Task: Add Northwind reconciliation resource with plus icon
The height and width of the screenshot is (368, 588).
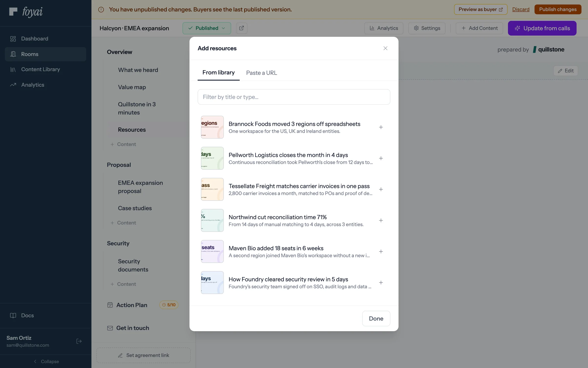Action: tap(381, 220)
